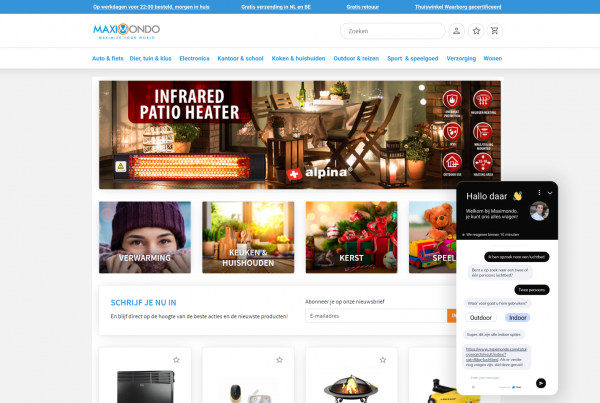Open the Thuiswinkel Waarborg gecertificeerd link
The width and height of the screenshot is (600, 403).
point(458,7)
